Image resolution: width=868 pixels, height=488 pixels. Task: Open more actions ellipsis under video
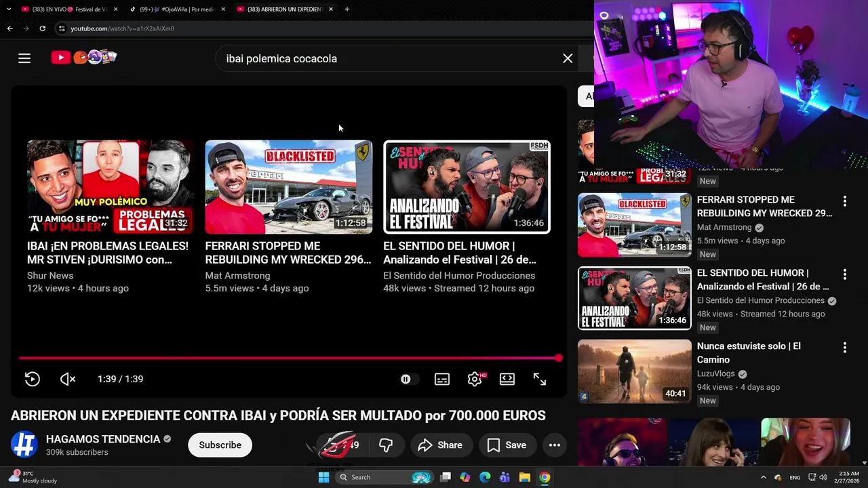coord(555,445)
